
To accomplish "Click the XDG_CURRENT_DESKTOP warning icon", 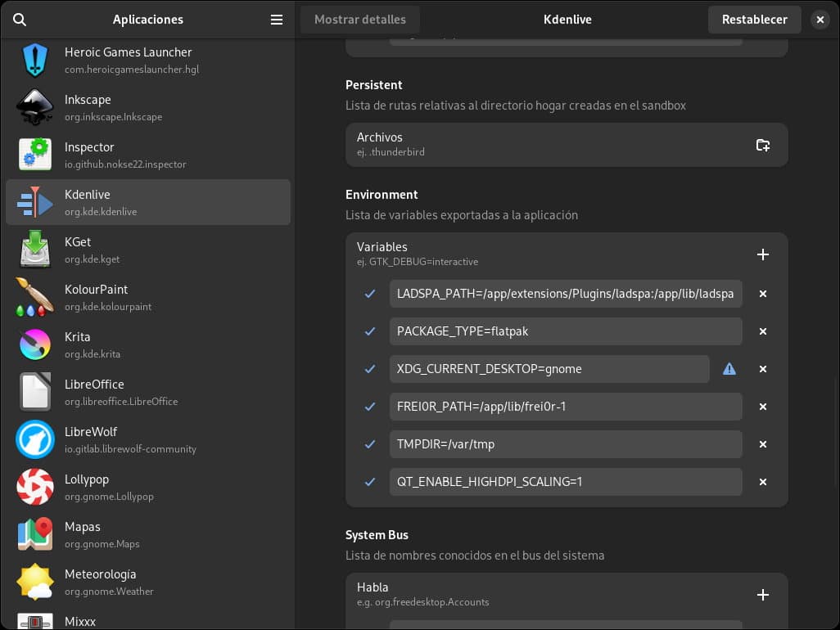I will [x=729, y=369].
